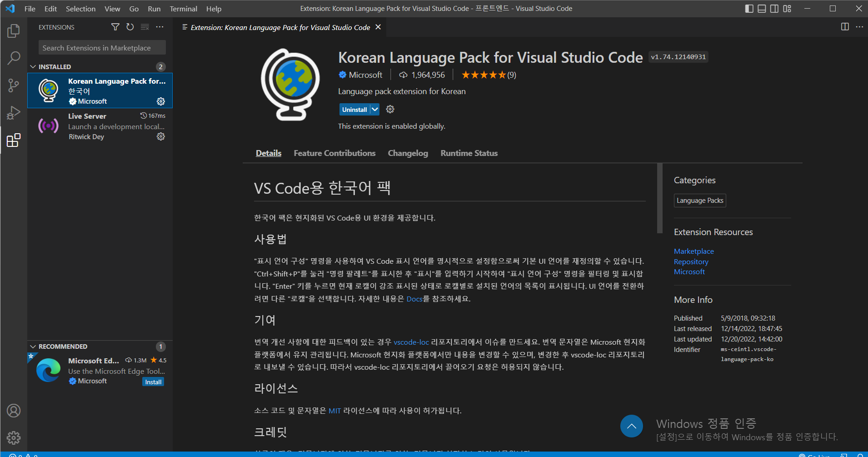Open the Search view in activity bar

click(x=14, y=58)
